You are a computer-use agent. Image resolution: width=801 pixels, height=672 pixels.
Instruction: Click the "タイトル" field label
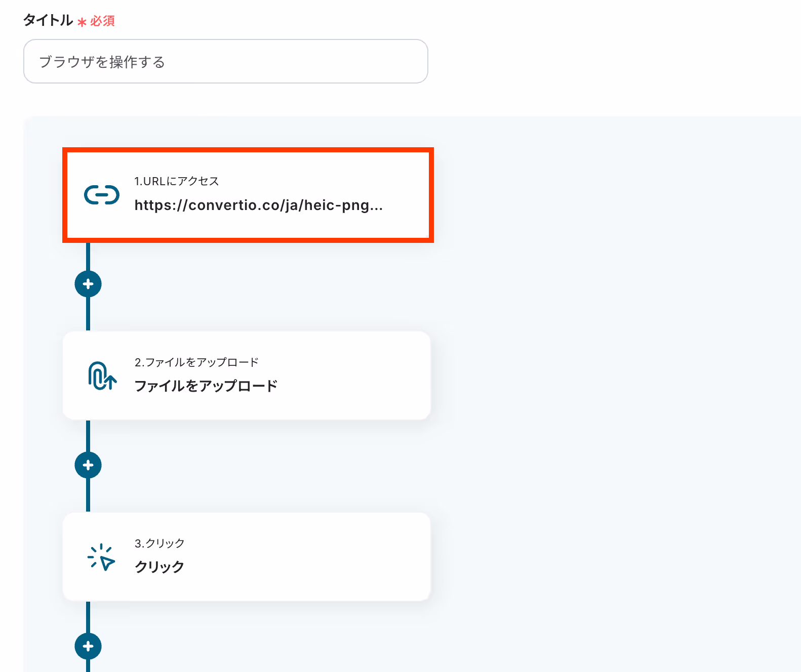(x=48, y=20)
